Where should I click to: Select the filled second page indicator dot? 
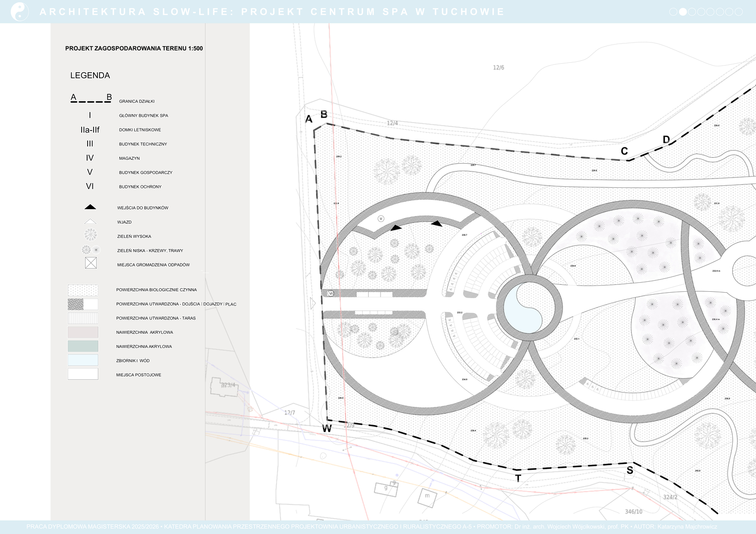(683, 12)
